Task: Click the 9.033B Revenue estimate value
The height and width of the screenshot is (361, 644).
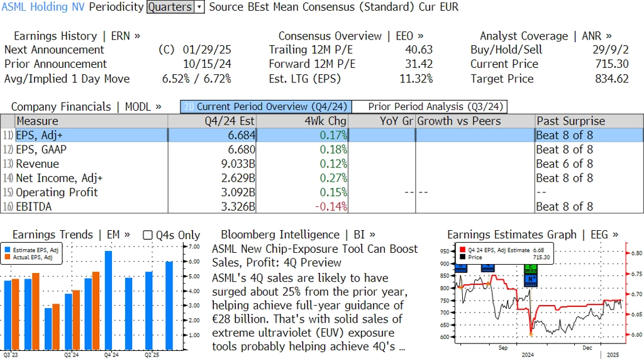Action: tap(238, 164)
